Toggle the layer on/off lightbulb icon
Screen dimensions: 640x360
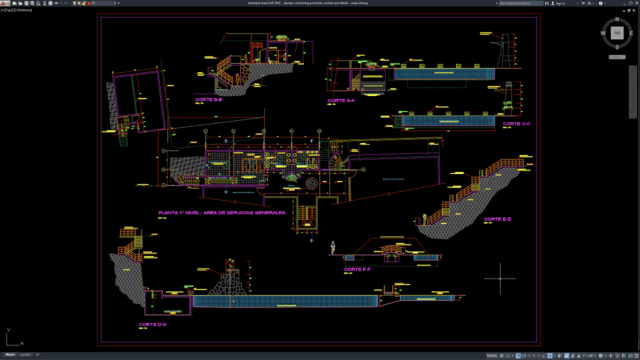click(x=74, y=3)
